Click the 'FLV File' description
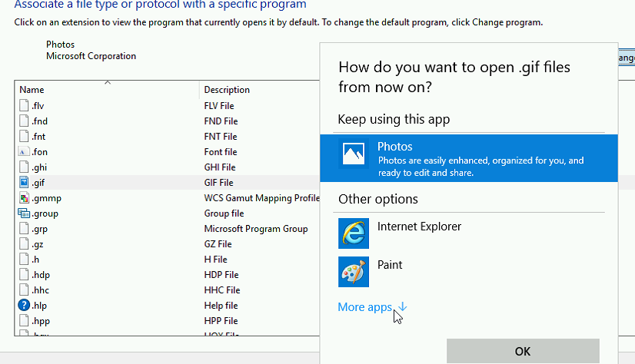The image size is (635, 364). coord(219,105)
